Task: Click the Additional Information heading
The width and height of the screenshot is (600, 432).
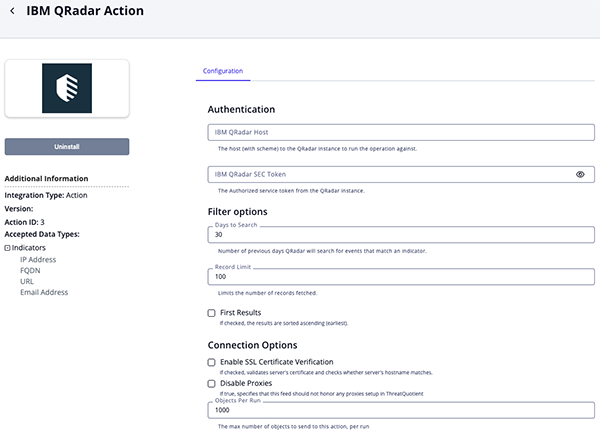Action: coord(46,179)
